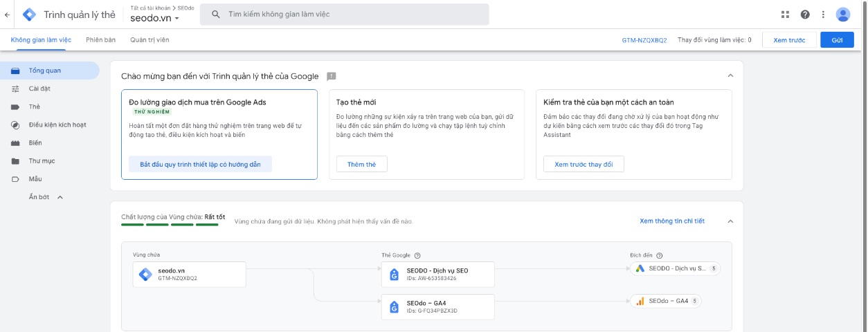Open the user account avatar
The width and height of the screenshot is (868, 332).
[x=843, y=15]
